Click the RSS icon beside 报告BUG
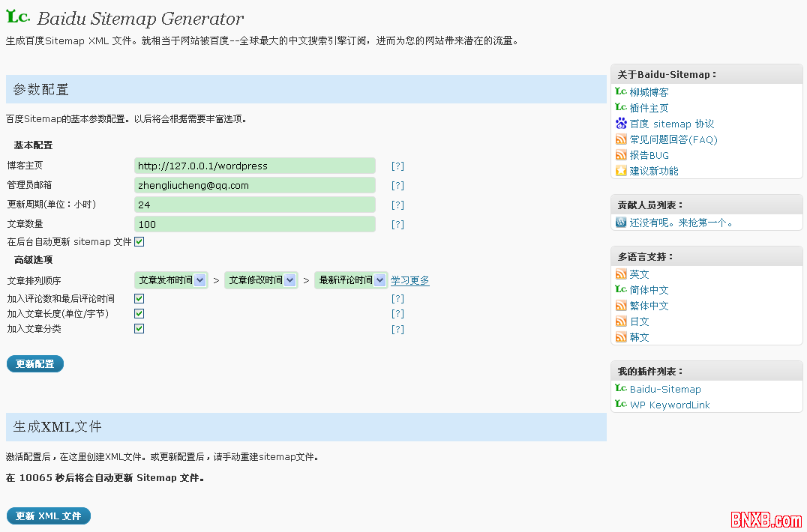Image resolution: width=807 pixels, height=532 pixels. coord(621,155)
